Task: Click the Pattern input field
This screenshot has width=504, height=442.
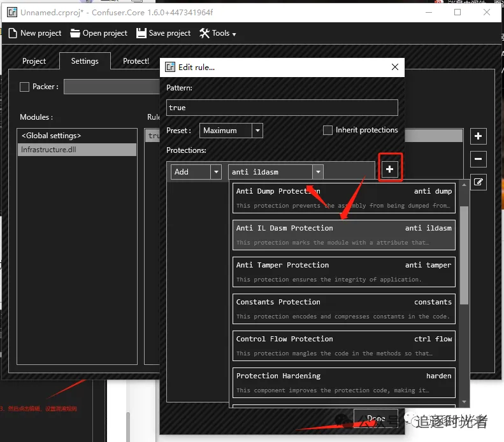Action: 282,108
